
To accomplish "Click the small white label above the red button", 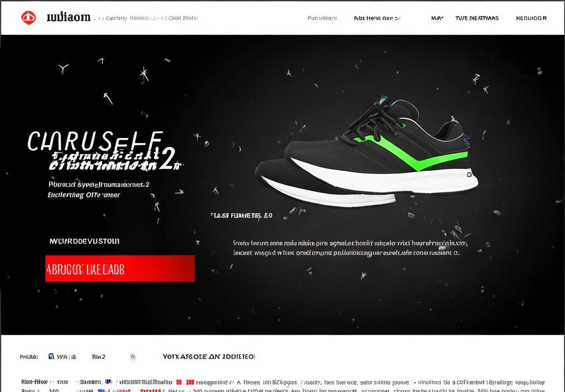I will click(x=84, y=241).
